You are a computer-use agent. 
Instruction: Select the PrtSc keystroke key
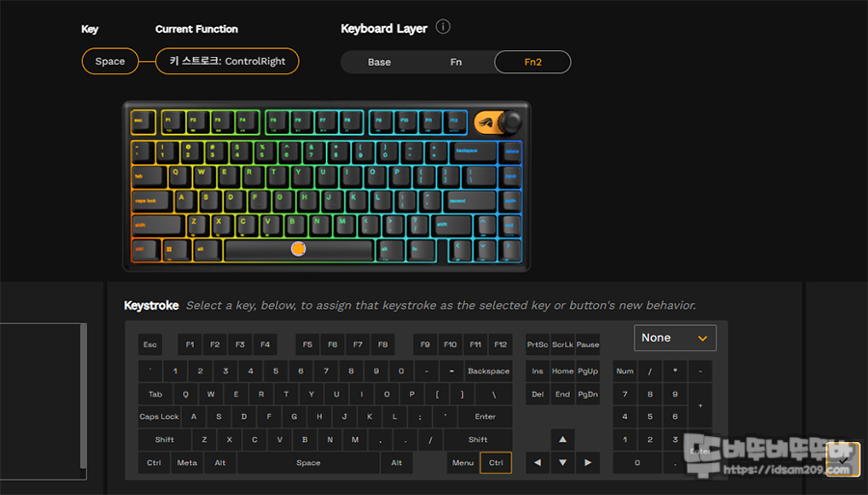tap(537, 344)
